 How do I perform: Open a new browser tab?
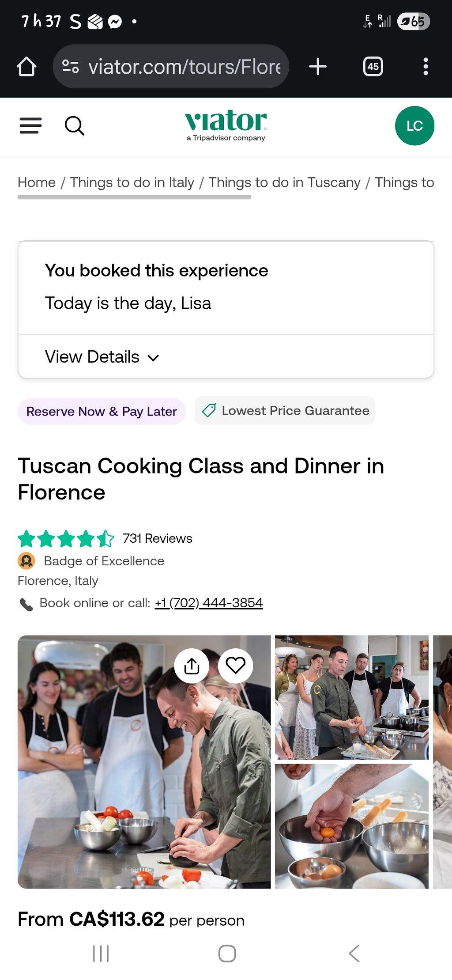click(318, 67)
